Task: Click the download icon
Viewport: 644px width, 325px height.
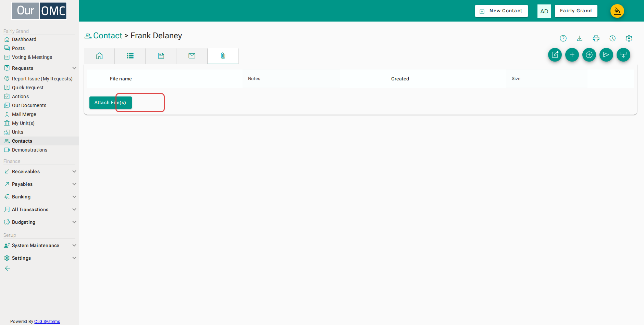Action: 580,38
